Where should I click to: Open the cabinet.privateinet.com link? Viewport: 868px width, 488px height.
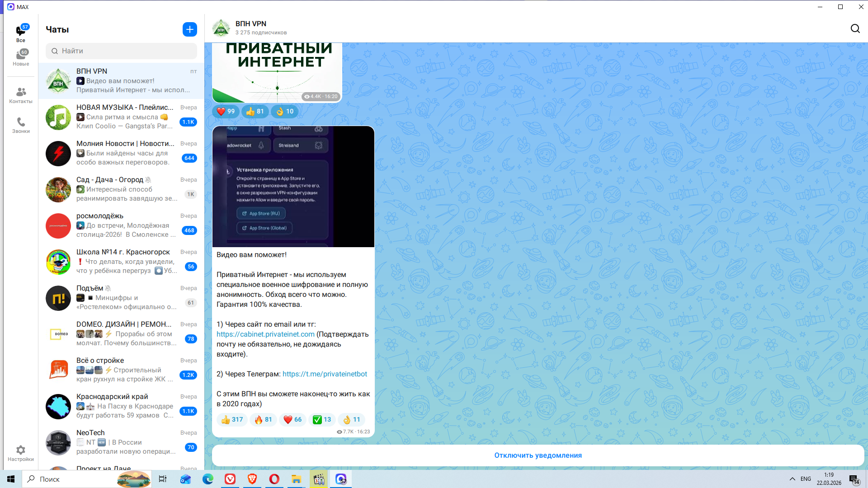click(265, 334)
